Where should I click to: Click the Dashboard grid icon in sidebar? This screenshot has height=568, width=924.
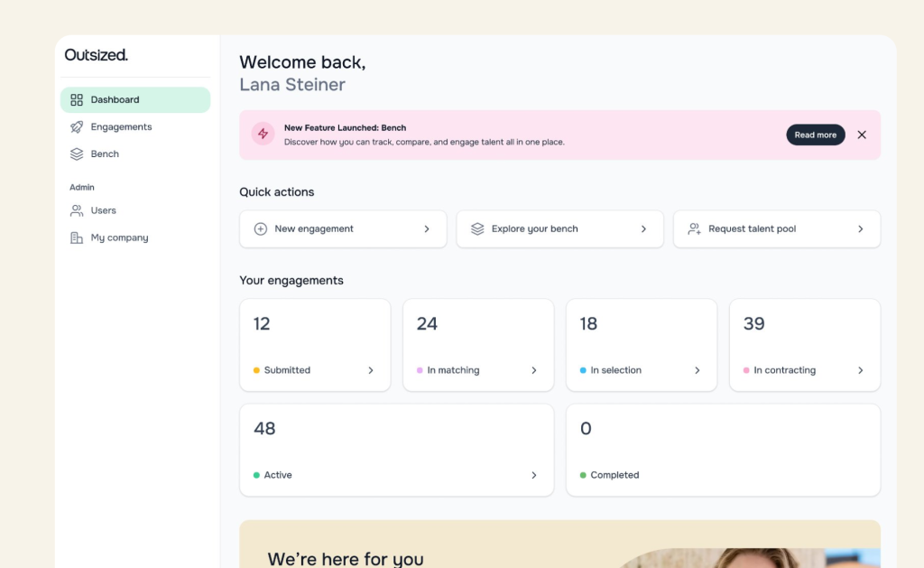(77, 100)
